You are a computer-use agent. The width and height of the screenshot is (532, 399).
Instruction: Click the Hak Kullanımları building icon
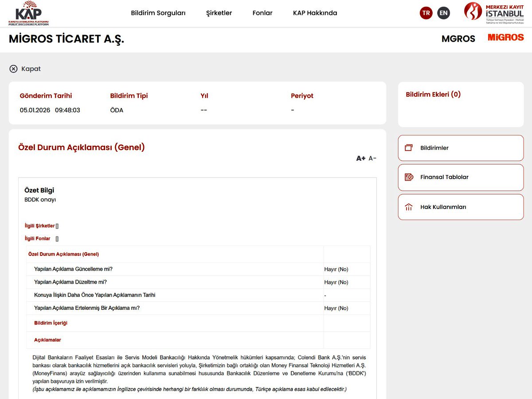click(x=409, y=207)
